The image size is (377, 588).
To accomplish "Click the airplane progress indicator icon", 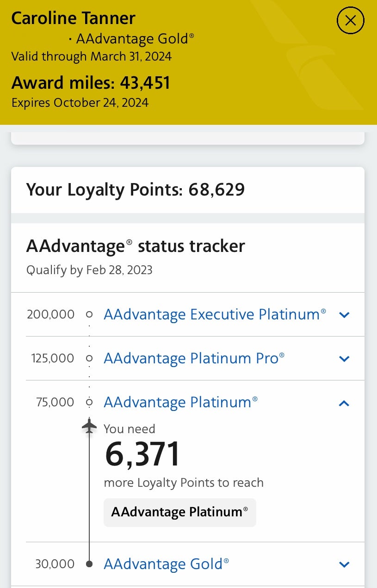I will pos(89,426).
